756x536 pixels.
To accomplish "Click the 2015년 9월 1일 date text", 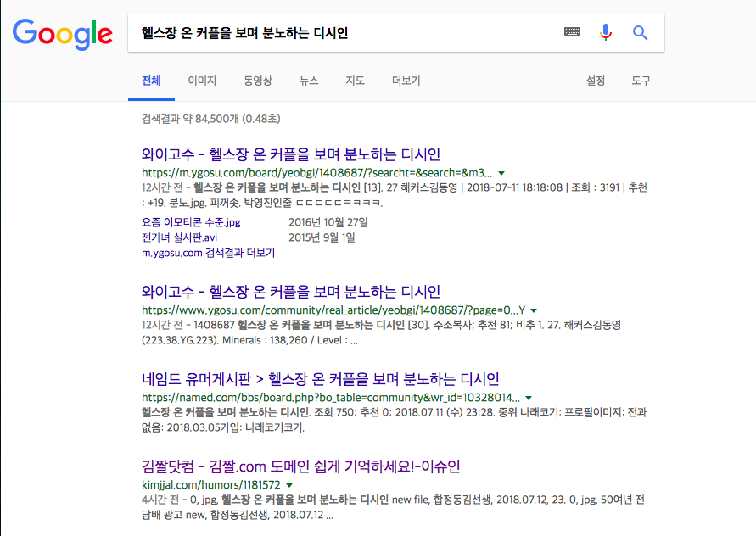I will click(x=322, y=237).
